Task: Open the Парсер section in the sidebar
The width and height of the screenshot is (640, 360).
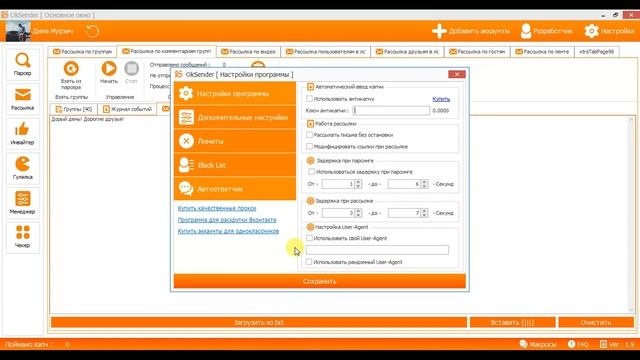Action: 23,64
